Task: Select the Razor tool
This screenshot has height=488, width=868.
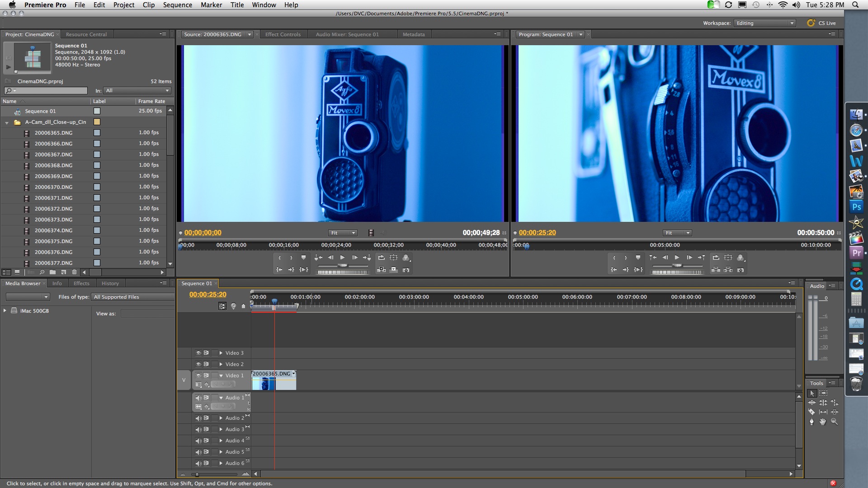Action: click(812, 412)
